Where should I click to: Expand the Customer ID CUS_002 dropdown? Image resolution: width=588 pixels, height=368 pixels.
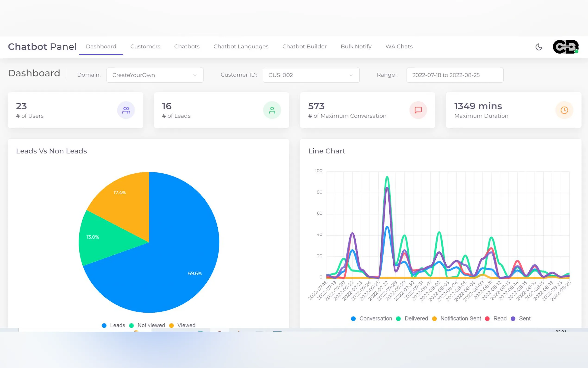[311, 75]
